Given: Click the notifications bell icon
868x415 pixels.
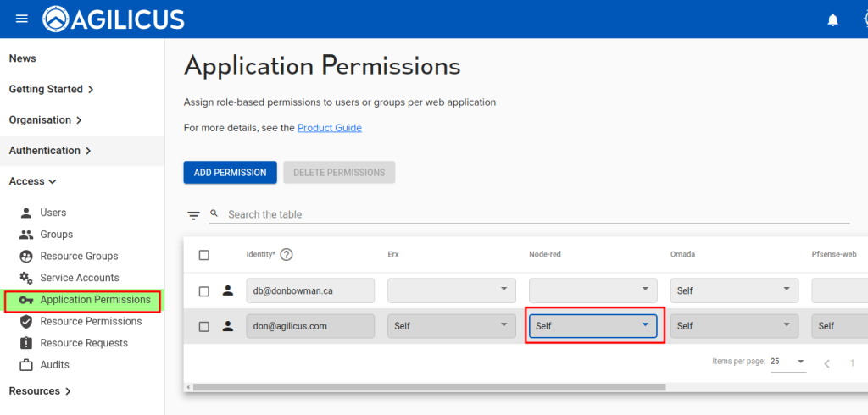Looking at the screenshot, I should (x=832, y=19).
